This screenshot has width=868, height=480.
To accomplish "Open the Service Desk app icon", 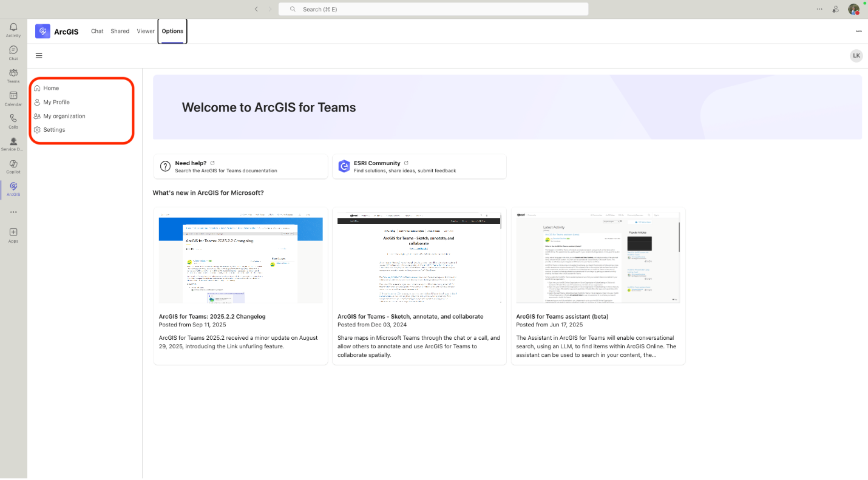I will (x=13, y=143).
